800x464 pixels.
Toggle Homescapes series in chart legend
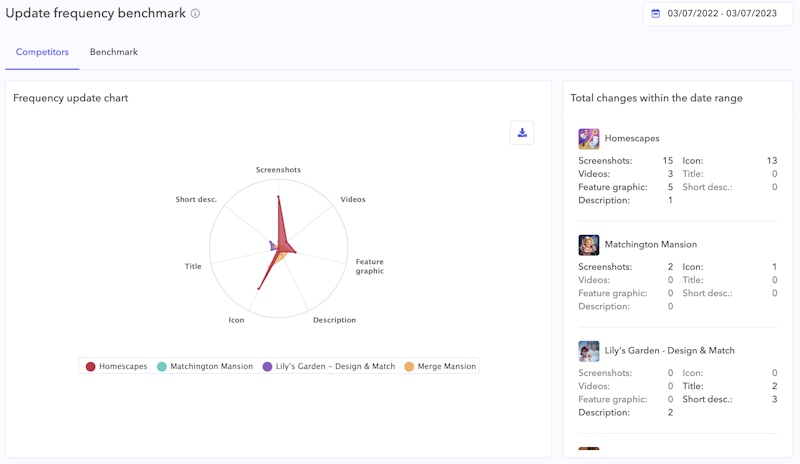tap(117, 366)
